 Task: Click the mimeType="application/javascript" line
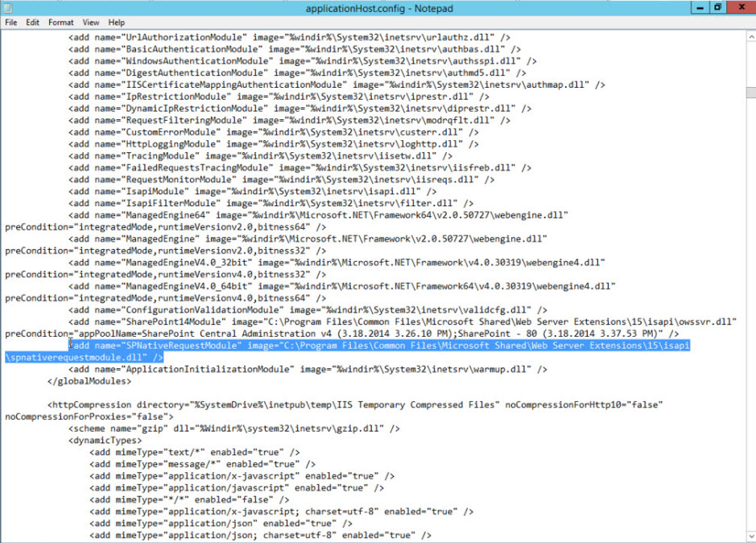tap(237, 488)
